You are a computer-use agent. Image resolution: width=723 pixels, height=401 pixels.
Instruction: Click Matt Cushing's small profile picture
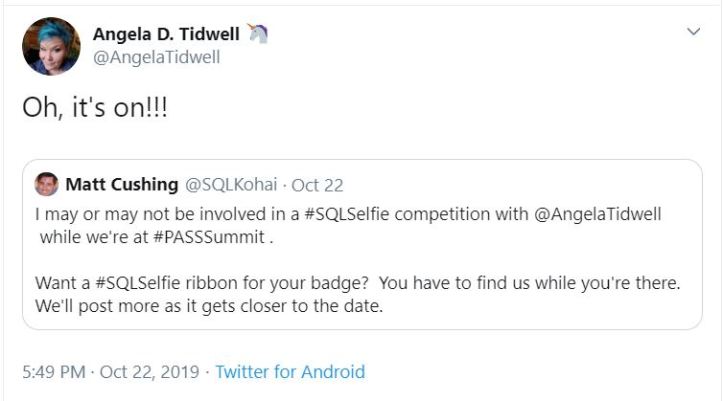pyautogui.click(x=46, y=184)
